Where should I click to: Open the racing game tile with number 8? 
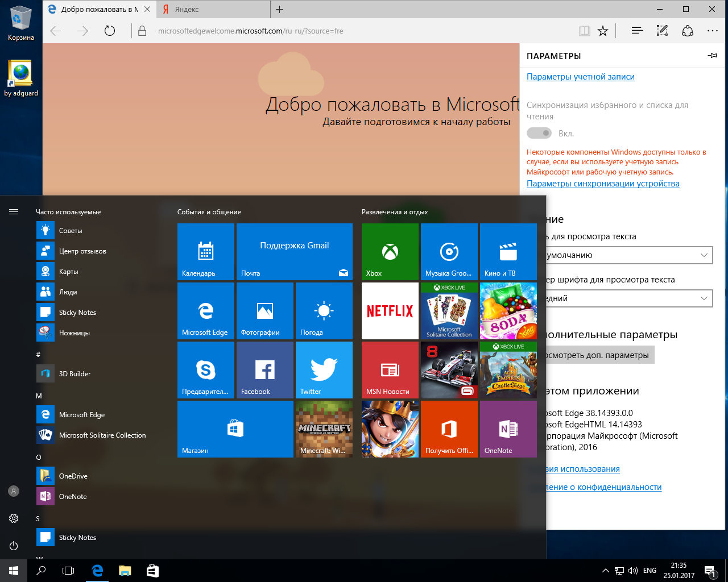point(449,370)
